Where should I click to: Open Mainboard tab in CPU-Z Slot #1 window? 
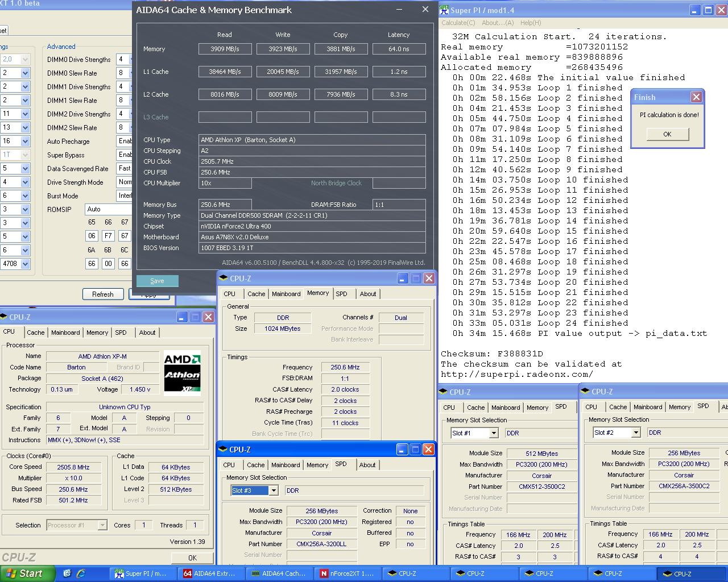click(506, 408)
